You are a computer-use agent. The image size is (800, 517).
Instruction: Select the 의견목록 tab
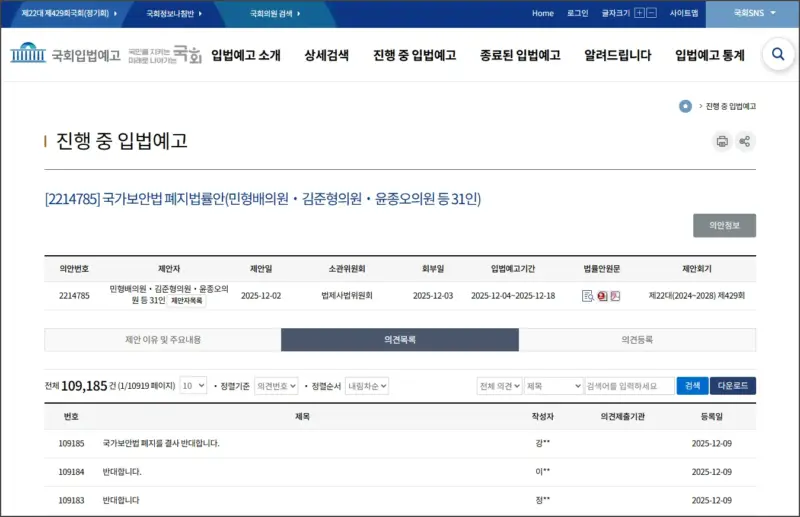click(x=399, y=340)
